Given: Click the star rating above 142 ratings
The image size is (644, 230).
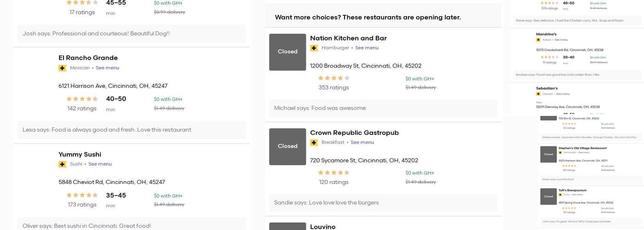Looking at the screenshot, I should [82, 99].
